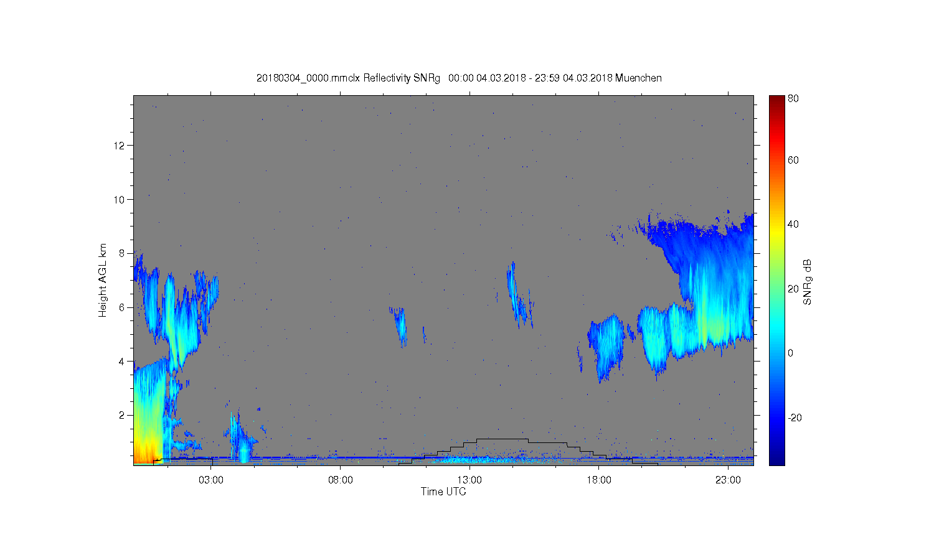Screen dimensions: 934x560
Task: Click the colorbar value -20
Action: (795, 418)
